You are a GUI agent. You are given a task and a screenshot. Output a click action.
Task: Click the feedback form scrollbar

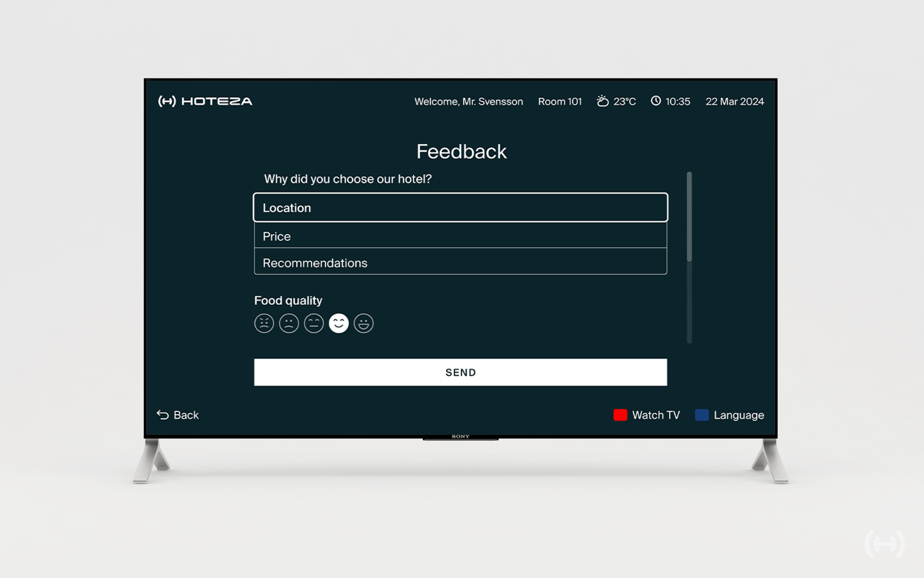tap(689, 217)
